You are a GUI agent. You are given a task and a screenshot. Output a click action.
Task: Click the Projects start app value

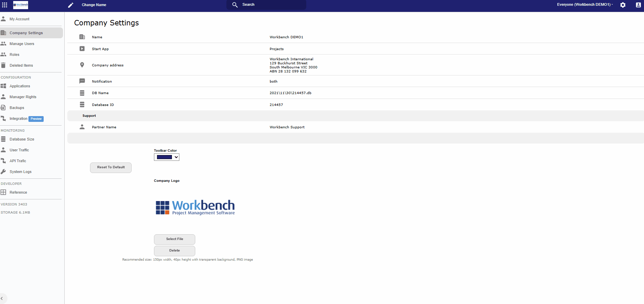tap(276, 49)
